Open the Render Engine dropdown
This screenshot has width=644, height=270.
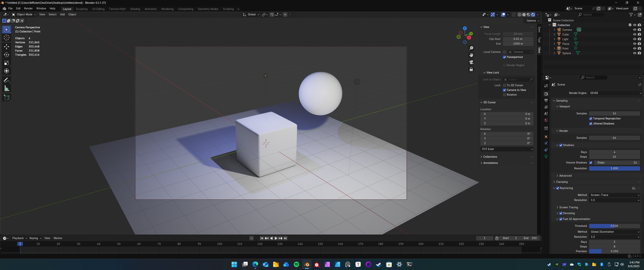615,93
